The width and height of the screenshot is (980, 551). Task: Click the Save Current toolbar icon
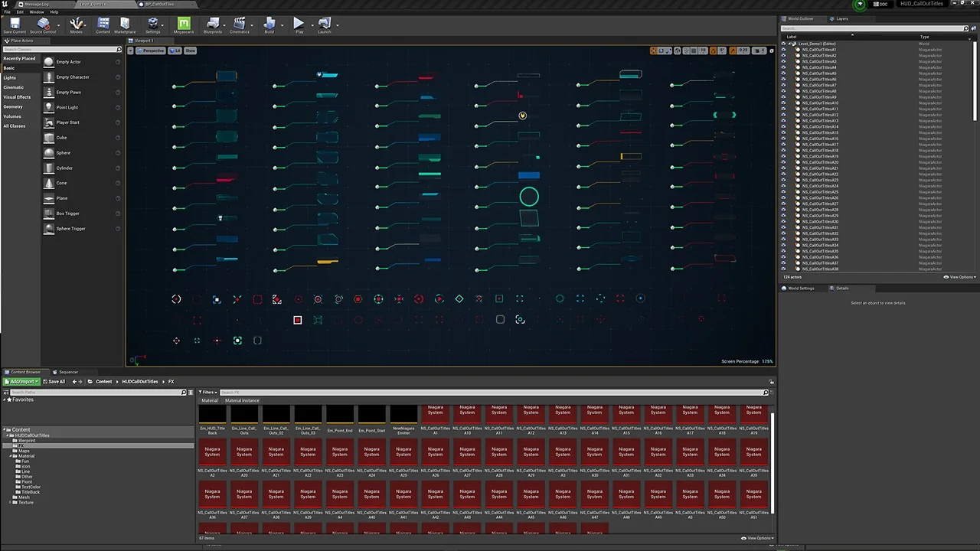[14, 24]
